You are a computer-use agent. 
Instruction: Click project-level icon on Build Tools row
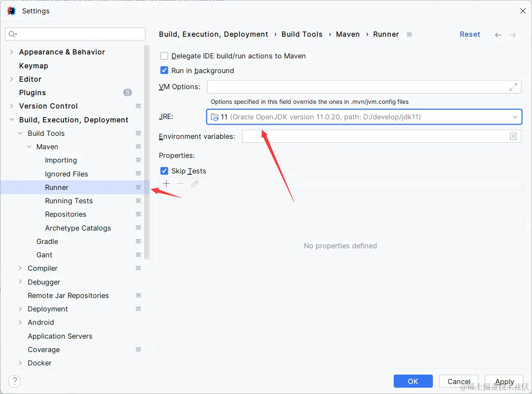coord(139,133)
